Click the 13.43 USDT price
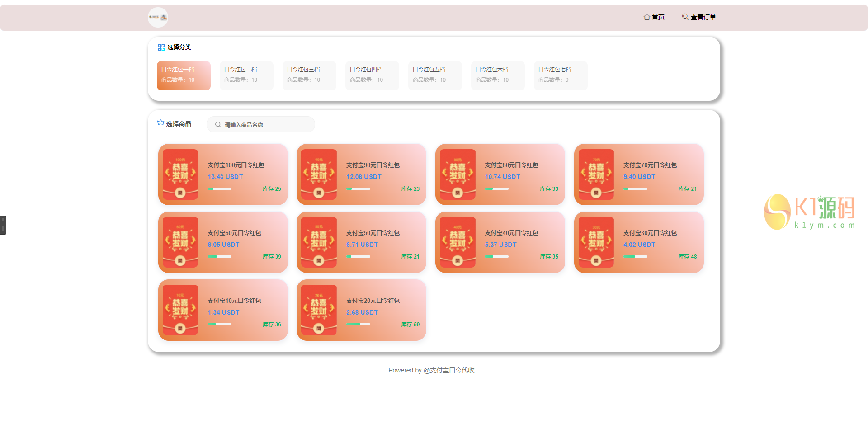This screenshot has height=424, width=868. [226, 177]
